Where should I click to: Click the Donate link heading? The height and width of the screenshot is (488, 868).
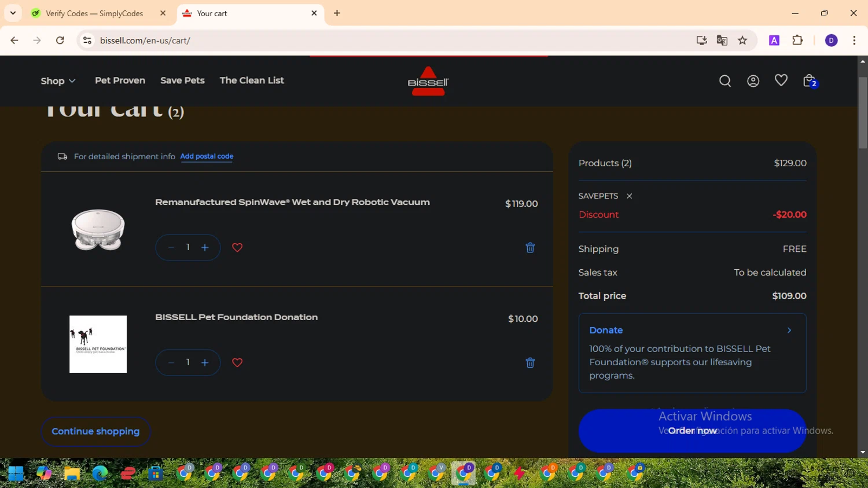click(x=606, y=331)
